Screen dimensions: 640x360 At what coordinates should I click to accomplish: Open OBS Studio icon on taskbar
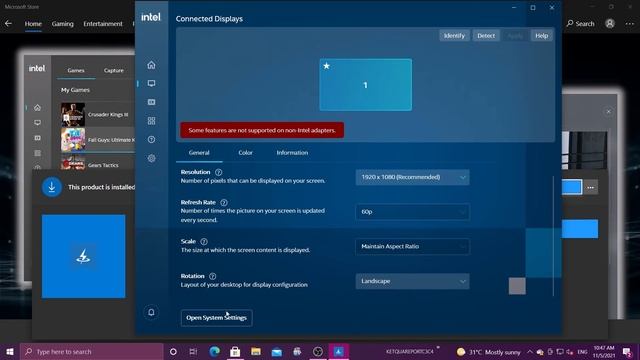pyautogui.click(x=318, y=351)
